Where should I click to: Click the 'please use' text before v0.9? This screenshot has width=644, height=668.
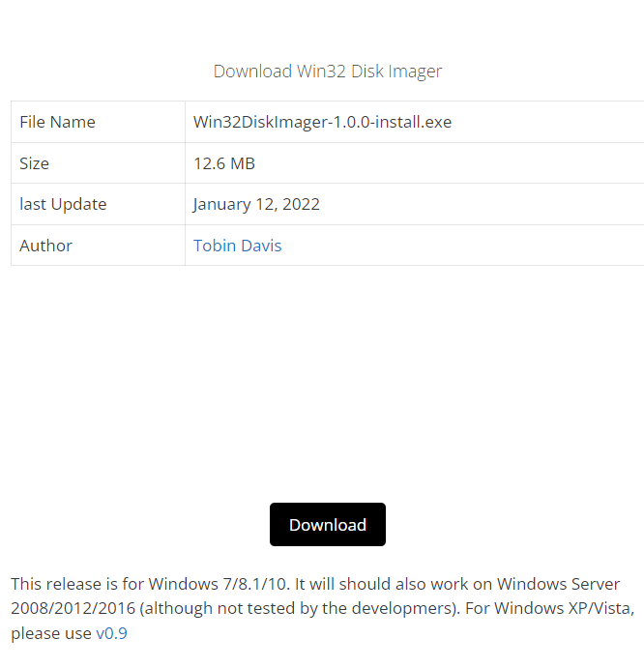tap(50, 634)
